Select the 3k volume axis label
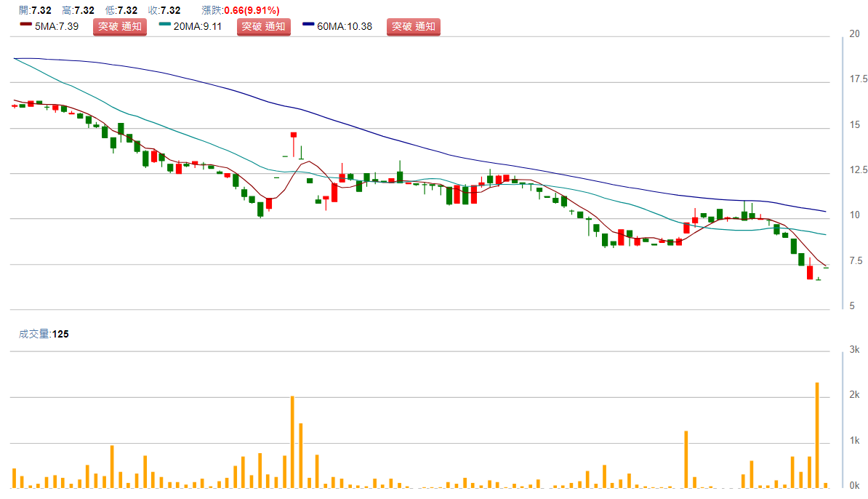The width and height of the screenshot is (868, 499). pos(855,351)
